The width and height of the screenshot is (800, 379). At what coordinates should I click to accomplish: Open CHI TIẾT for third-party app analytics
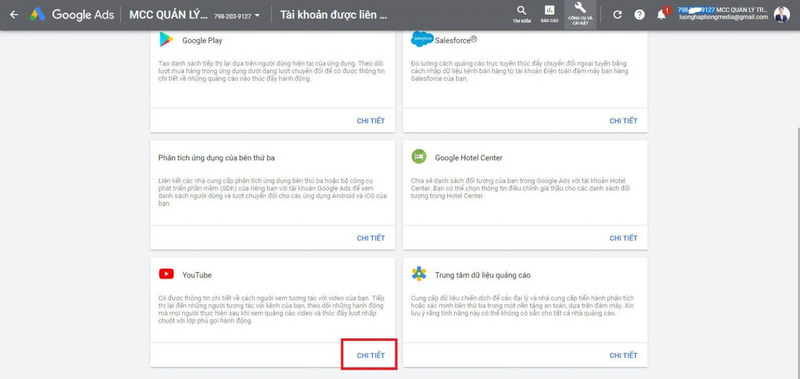click(370, 238)
